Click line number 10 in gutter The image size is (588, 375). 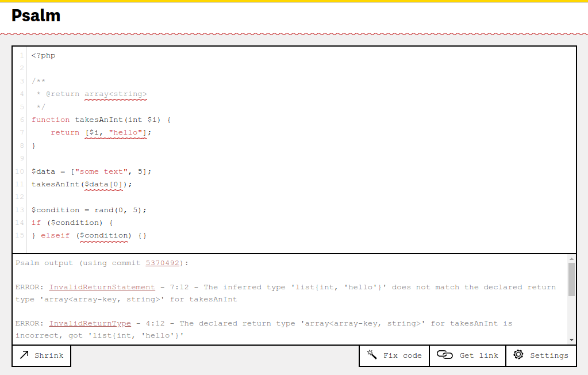(20, 171)
